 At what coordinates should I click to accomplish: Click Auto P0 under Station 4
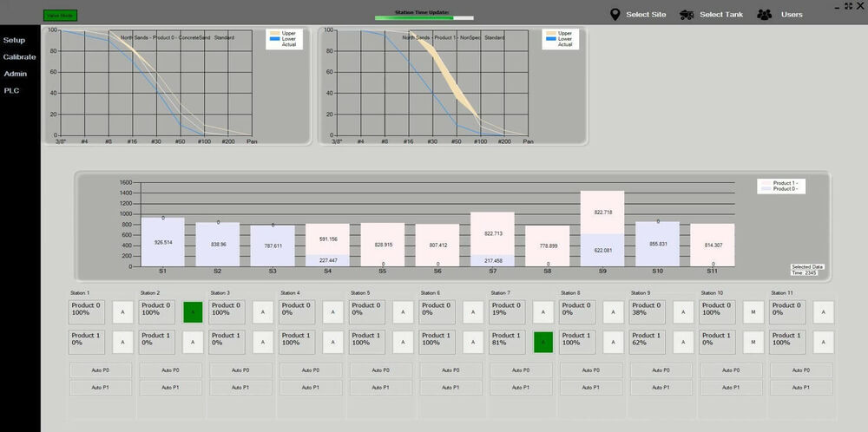(x=311, y=370)
